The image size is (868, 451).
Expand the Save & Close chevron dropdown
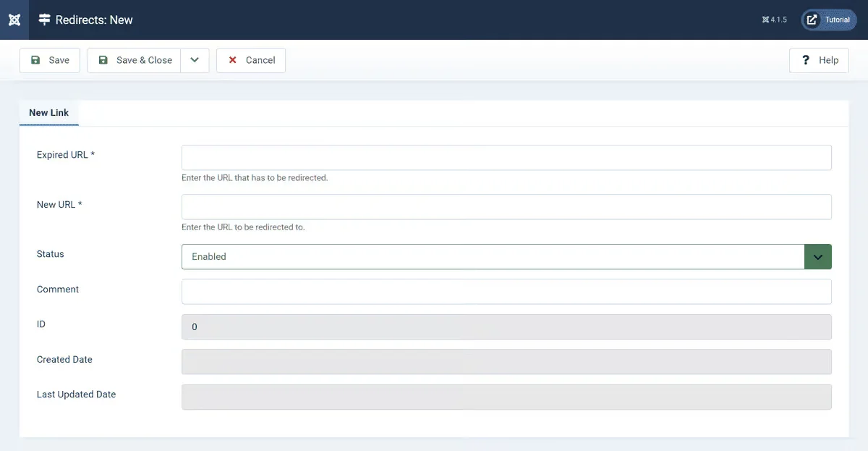pyautogui.click(x=195, y=60)
